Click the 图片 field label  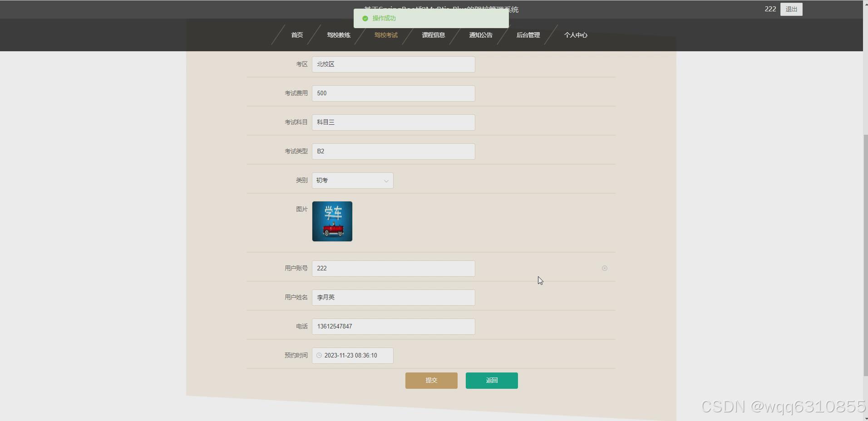(x=302, y=209)
